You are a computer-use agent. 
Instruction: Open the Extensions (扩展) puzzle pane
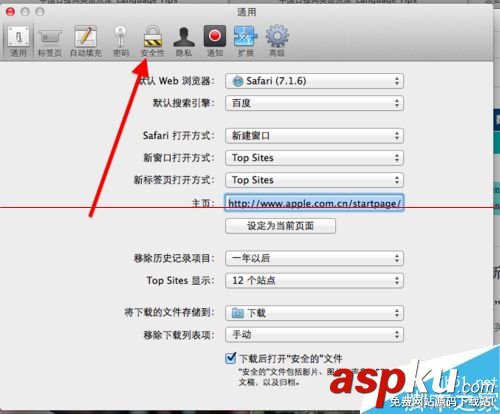click(x=246, y=41)
